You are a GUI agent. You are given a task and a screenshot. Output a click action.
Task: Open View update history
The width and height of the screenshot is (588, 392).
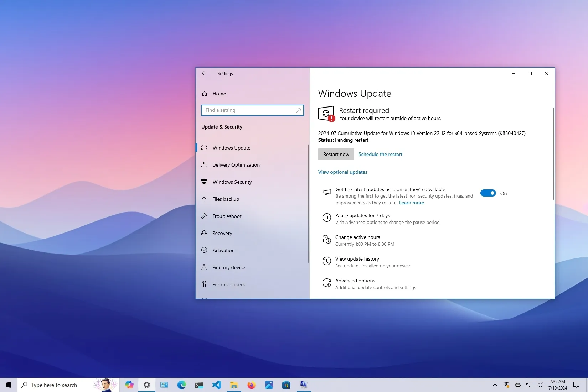click(x=357, y=259)
